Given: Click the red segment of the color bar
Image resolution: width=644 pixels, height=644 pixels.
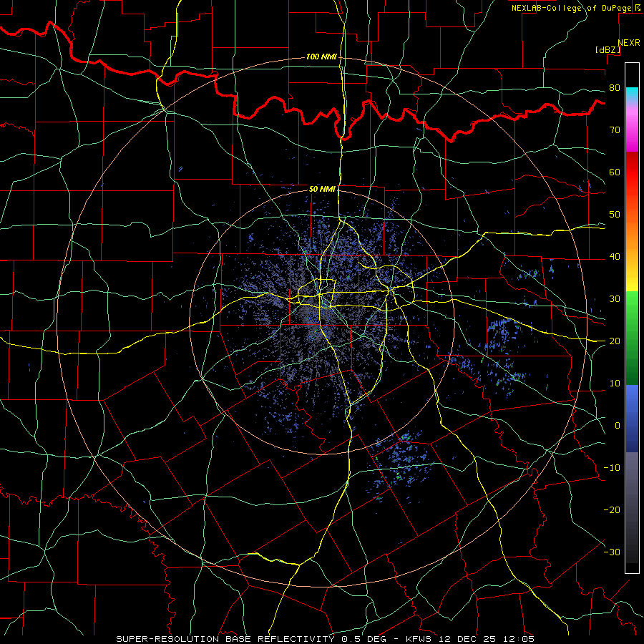Looking at the screenshot, I should click(632, 172).
